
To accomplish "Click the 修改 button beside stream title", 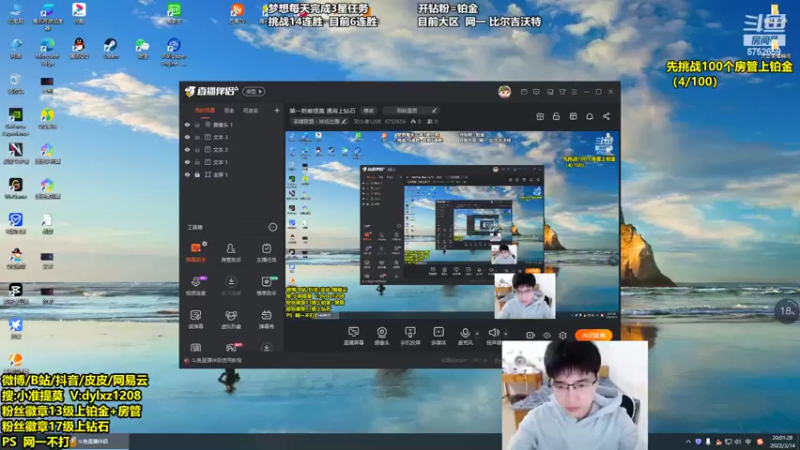I will tap(368, 111).
